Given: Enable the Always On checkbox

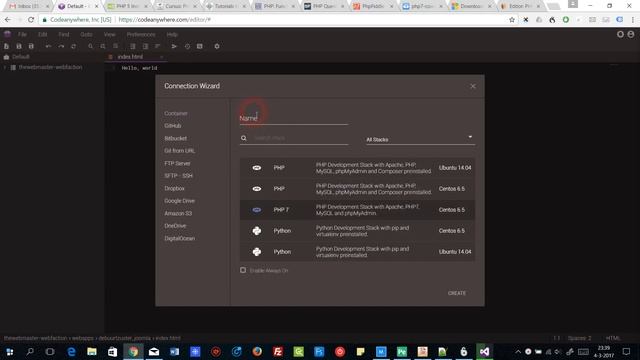Looking at the screenshot, I should point(243,270).
